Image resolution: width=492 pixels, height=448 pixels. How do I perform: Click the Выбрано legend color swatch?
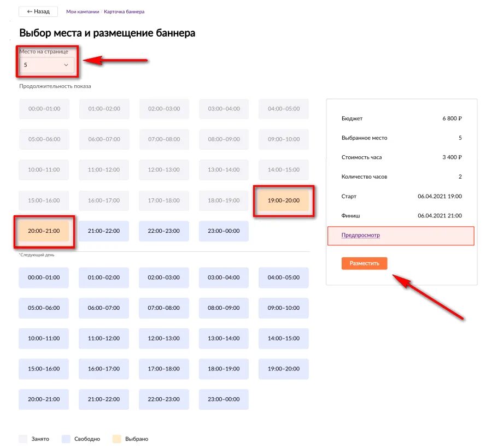click(x=117, y=439)
